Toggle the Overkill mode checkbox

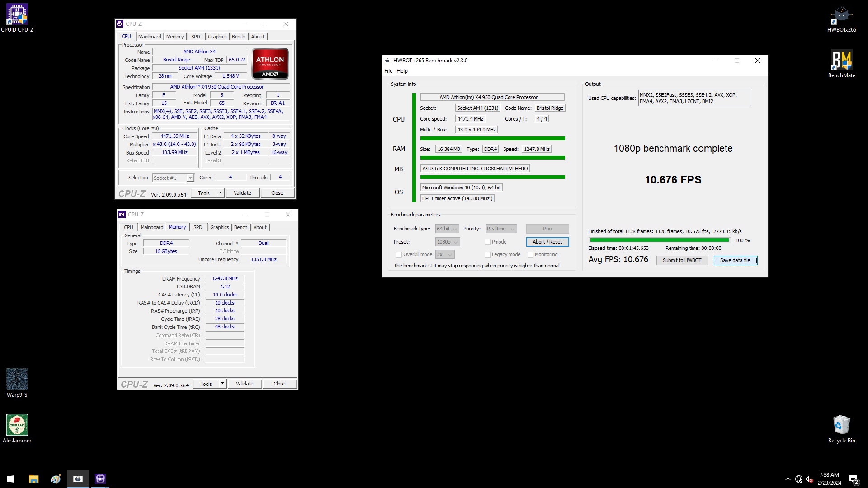click(x=399, y=255)
